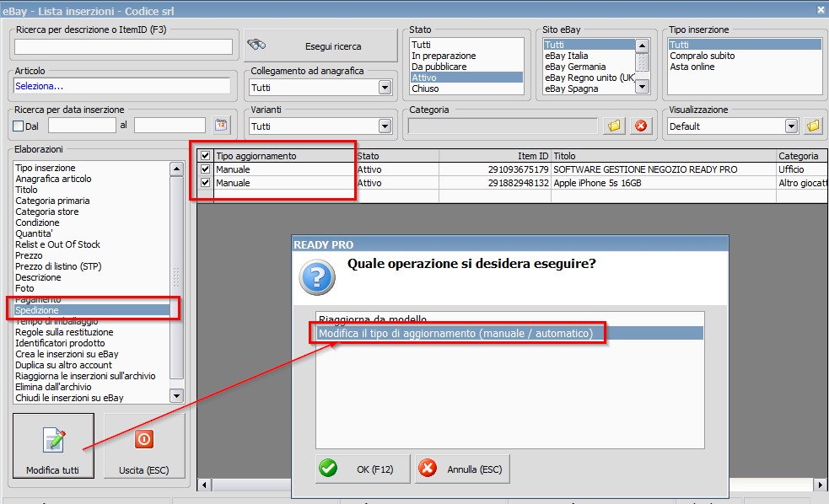The height and width of the screenshot is (504, 829).
Task: Select Attivo in the Stato list
Action: click(466, 78)
